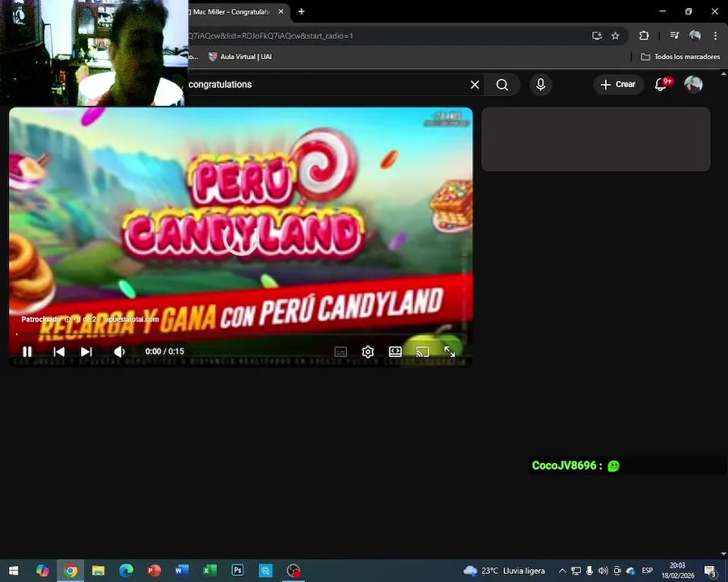Click the ad info icon beside Patrocinado
728x582 pixels.
[68, 319]
